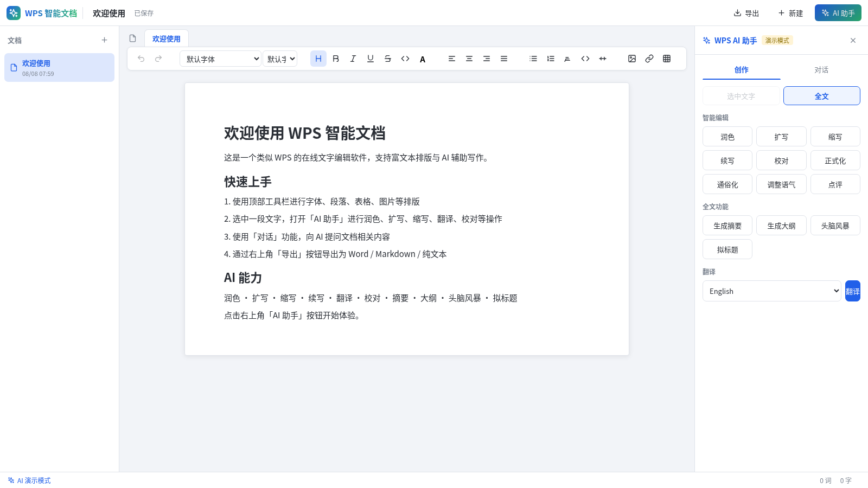The image size is (868, 488).
Task: Open the 默认字体 font family dropdown
Action: pos(220,59)
